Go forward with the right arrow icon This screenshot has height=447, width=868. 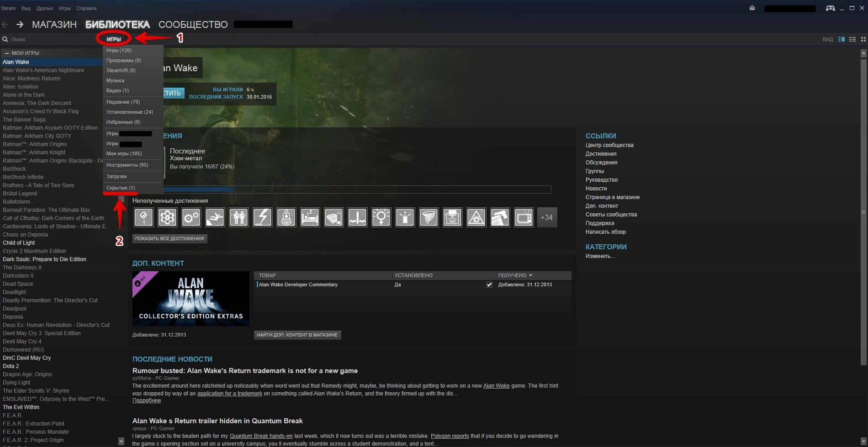tap(20, 25)
